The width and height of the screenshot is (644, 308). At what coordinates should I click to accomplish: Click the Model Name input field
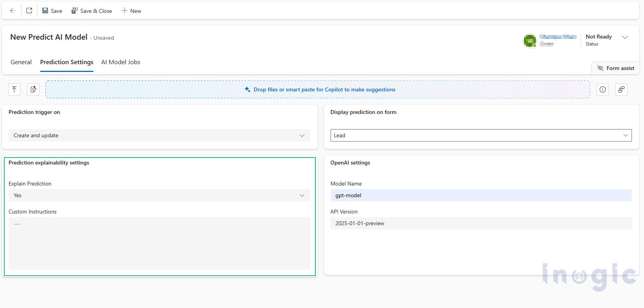pos(481,195)
